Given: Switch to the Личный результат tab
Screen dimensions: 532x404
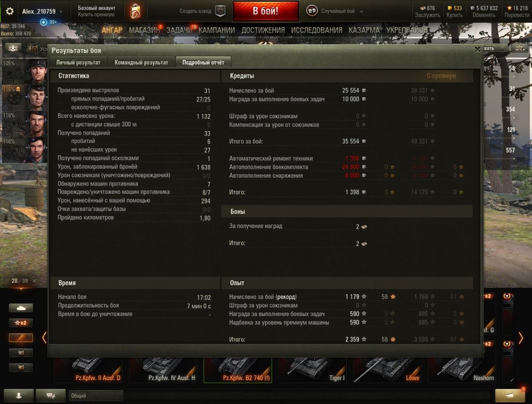Looking at the screenshot, I should pyautogui.click(x=78, y=62).
